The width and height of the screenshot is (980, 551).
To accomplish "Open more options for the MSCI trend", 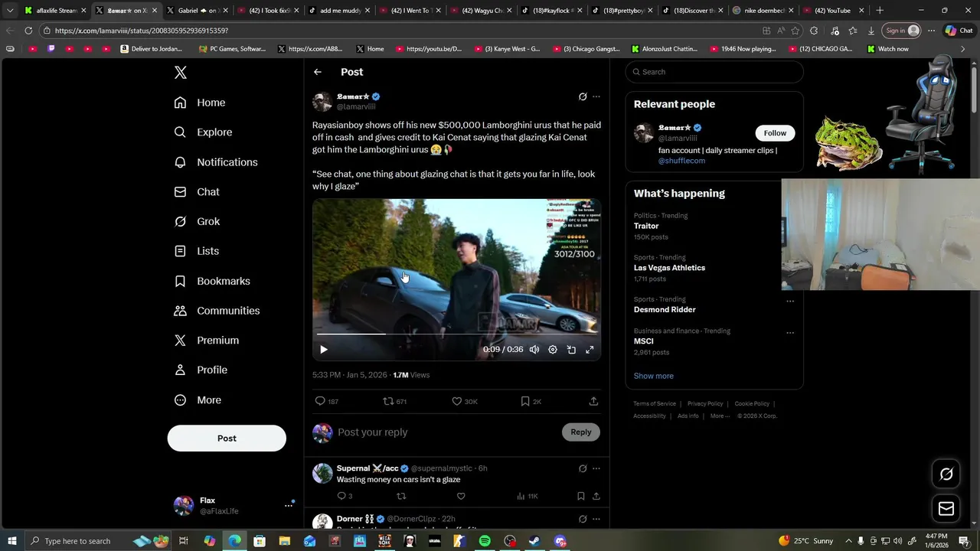I will pyautogui.click(x=790, y=333).
